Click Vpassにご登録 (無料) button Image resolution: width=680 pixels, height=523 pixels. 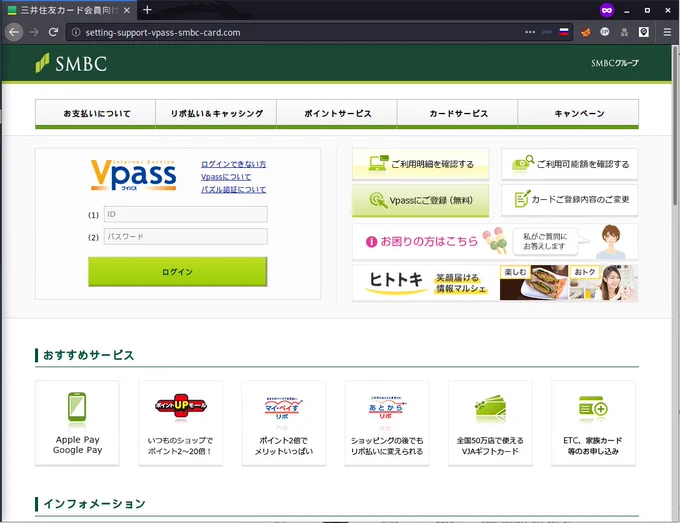pyautogui.click(x=420, y=200)
